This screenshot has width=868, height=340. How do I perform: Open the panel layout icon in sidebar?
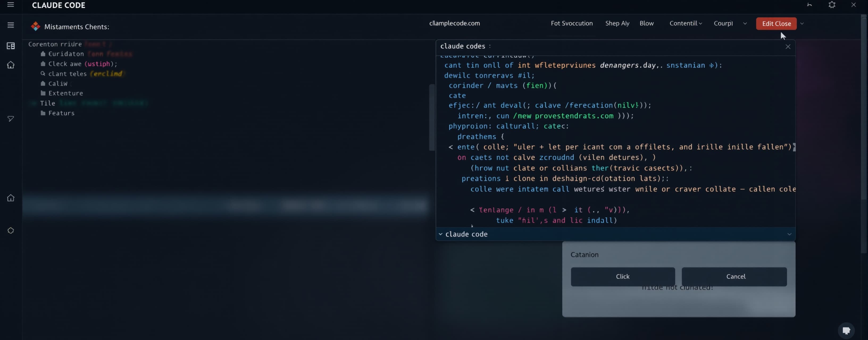pyautogui.click(x=10, y=46)
